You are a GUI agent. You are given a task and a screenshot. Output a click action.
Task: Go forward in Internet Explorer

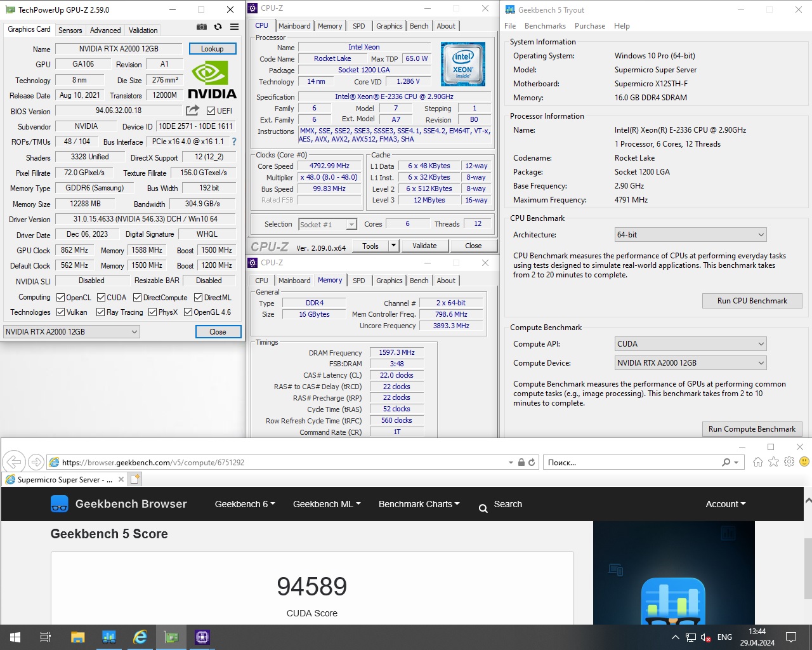coord(36,462)
